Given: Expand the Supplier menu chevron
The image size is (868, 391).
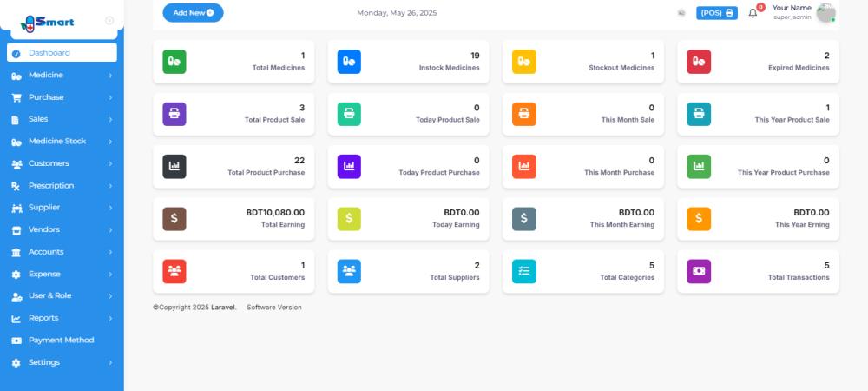Looking at the screenshot, I should click(110, 208).
